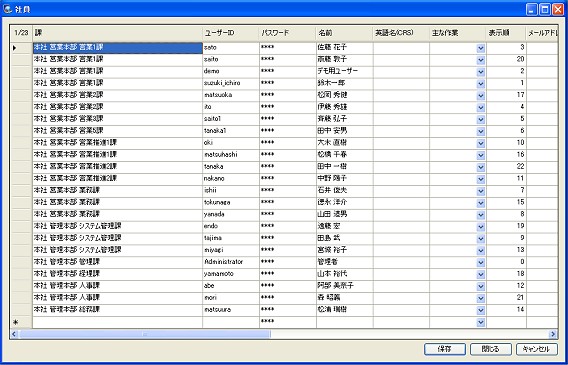Open 主な作業 dropdown in the sato row

click(481, 48)
